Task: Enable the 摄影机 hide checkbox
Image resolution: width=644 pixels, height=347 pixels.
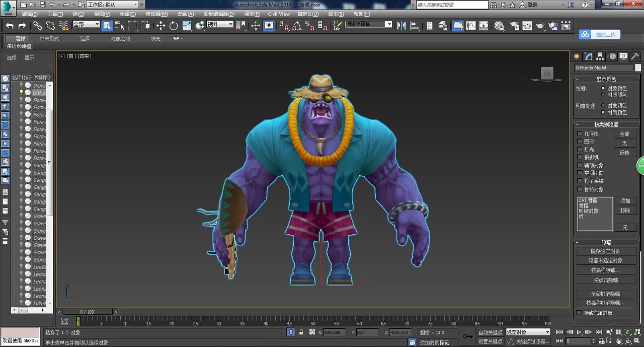Action: coord(580,157)
